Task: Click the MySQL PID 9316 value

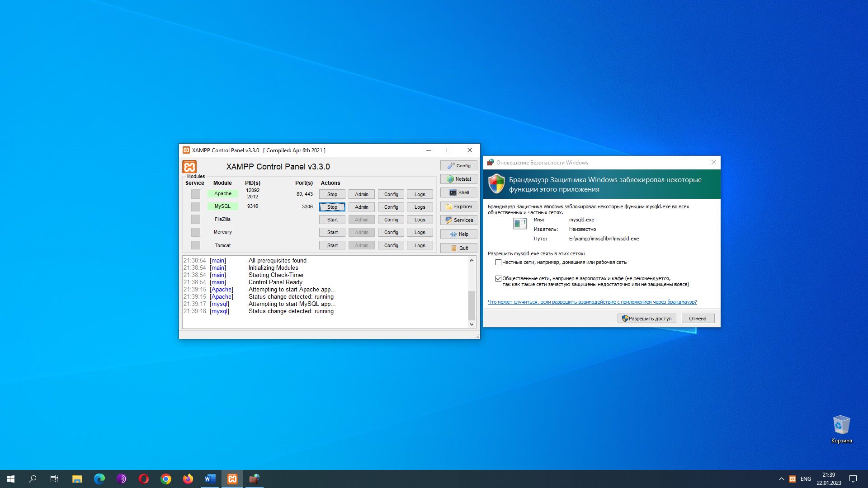Action: [253, 206]
